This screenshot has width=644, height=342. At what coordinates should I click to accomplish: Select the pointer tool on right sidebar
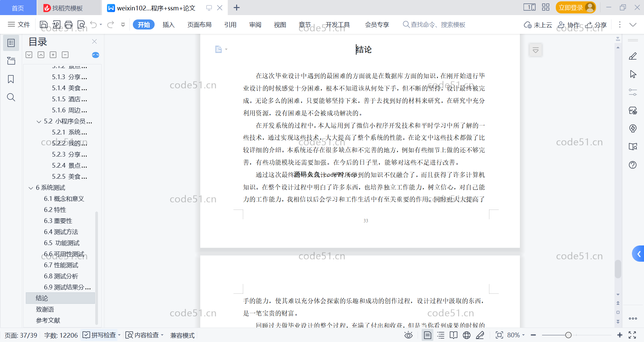tap(633, 74)
